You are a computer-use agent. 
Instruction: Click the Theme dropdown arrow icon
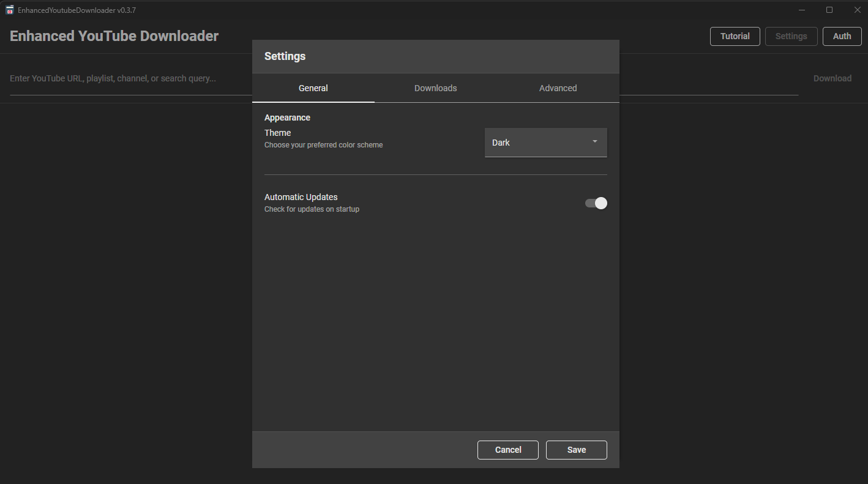(594, 142)
